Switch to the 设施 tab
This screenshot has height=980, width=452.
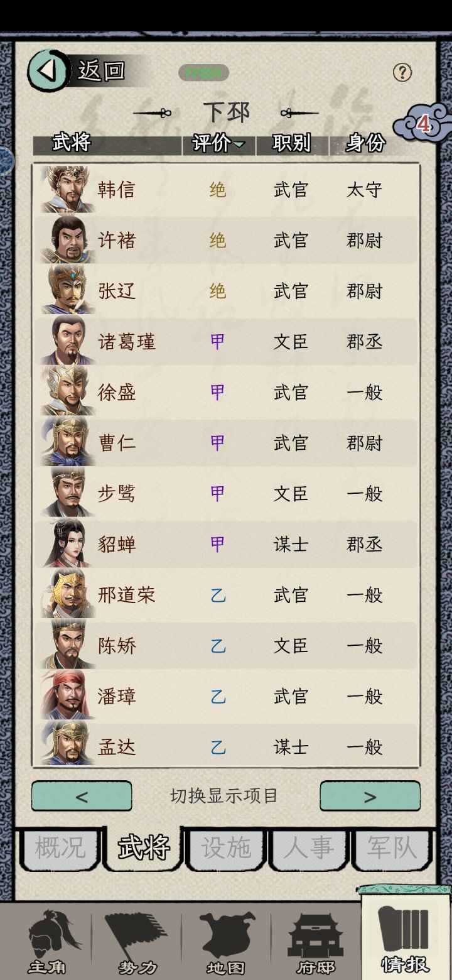pos(226,849)
